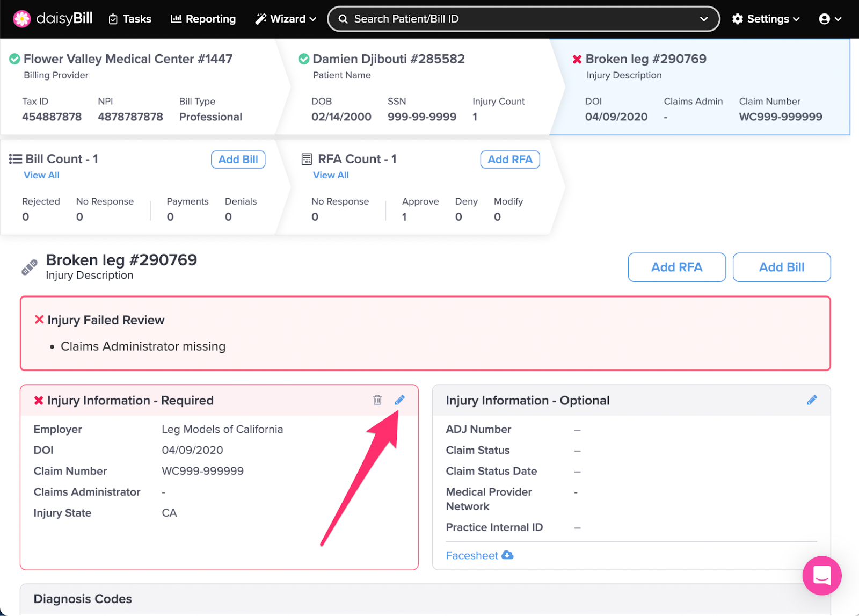Screen dimensions: 859x616
Task: Delete injury using the trash icon
Action: [x=377, y=400]
